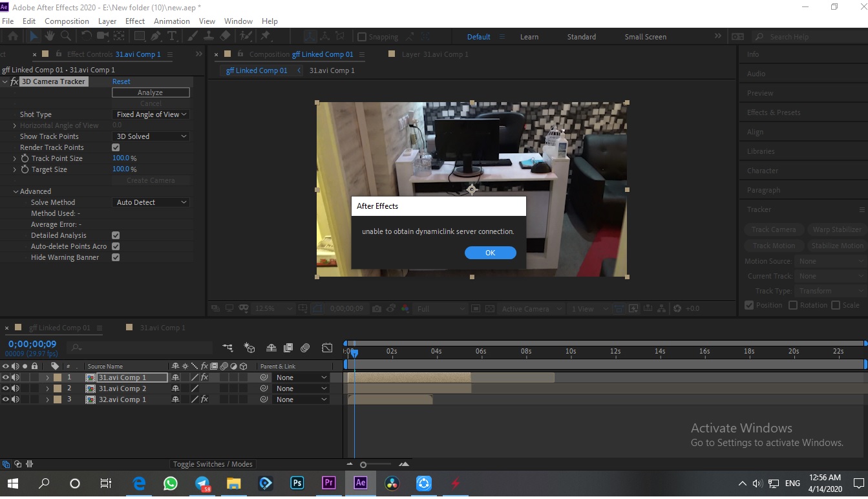The image size is (868, 499).
Task: Click the Hide Shy Layers timeline icon
Action: [x=271, y=348]
